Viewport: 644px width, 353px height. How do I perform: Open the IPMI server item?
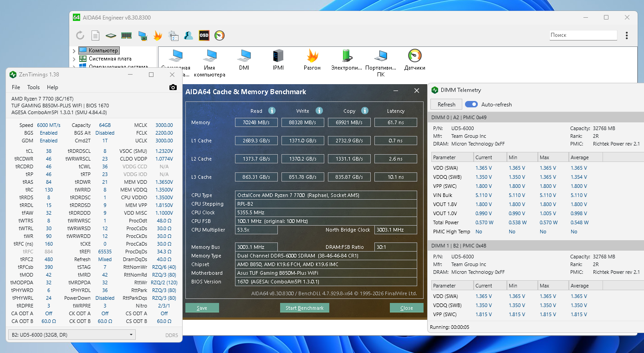[x=278, y=60]
